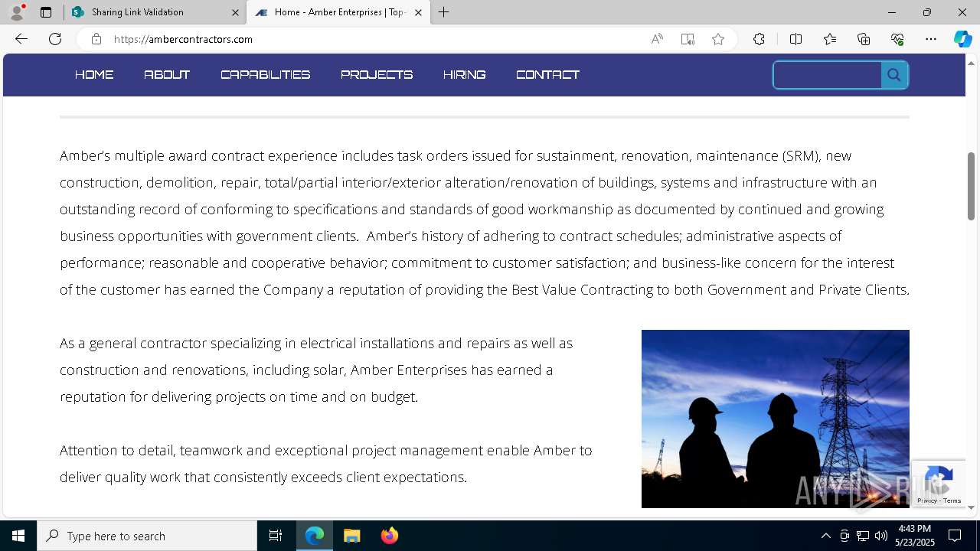Open HIRING in site navigation

(464, 74)
